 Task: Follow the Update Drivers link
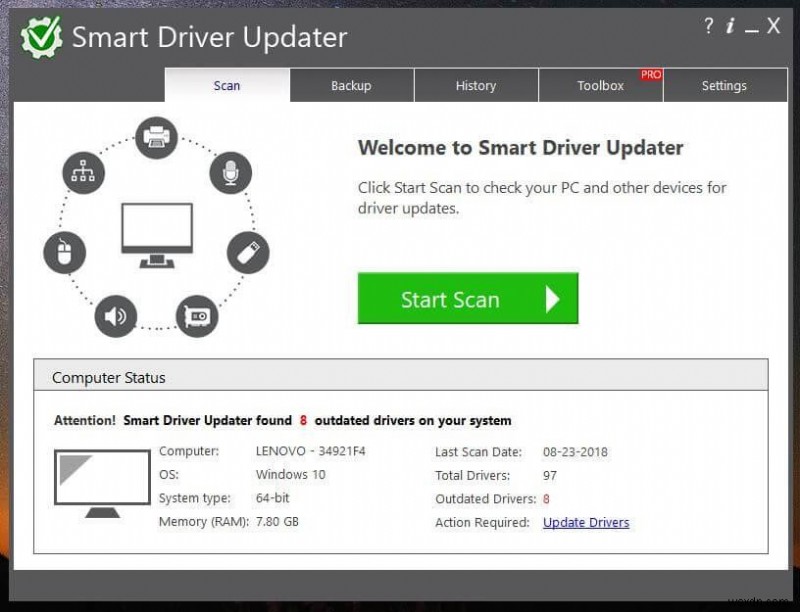click(x=586, y=523)
